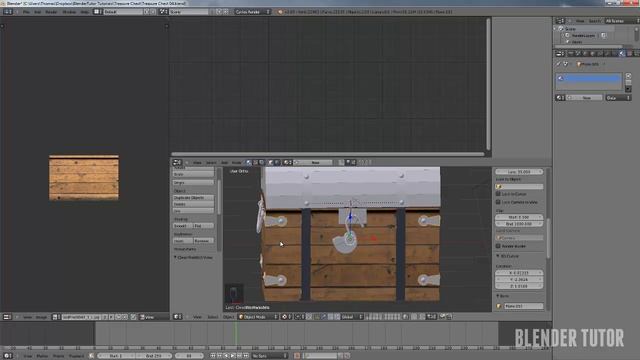
Task: Set shading to Smooth
Action: point(182,226)
